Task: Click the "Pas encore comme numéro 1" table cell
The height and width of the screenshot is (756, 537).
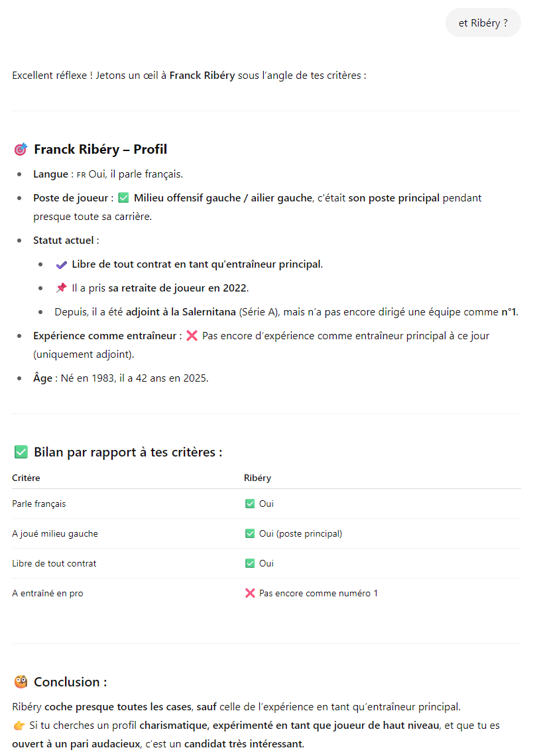Action: (318, 594)
